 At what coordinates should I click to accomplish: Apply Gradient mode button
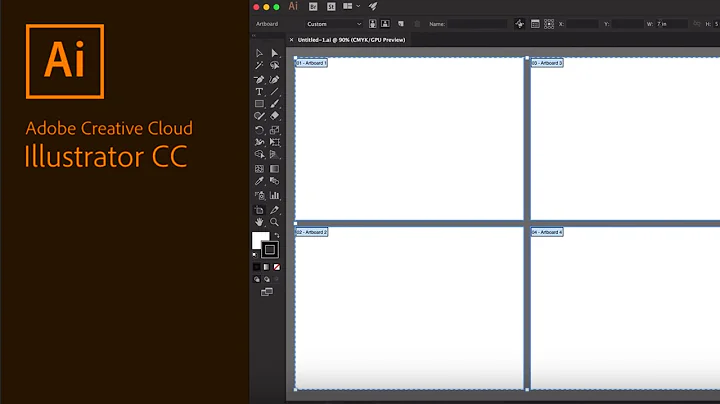pyautogui.click(x=267, y=267)
